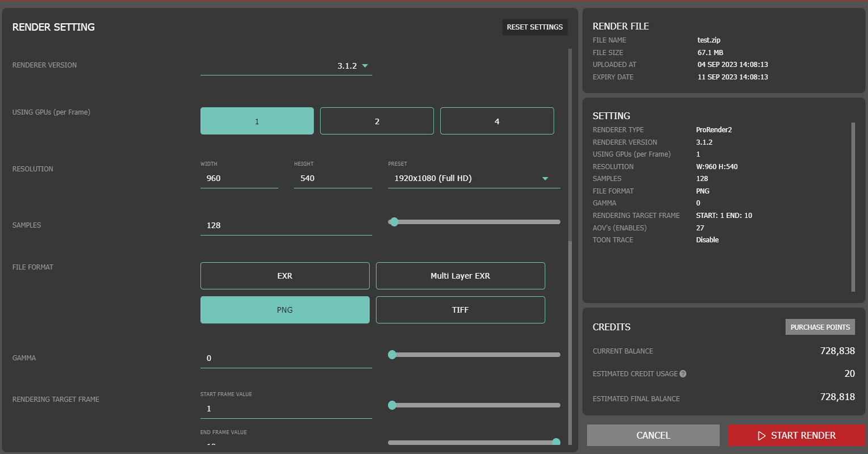
Task: Click the help icon next to Estimated Credit Usage
Action: pos(683,373)
